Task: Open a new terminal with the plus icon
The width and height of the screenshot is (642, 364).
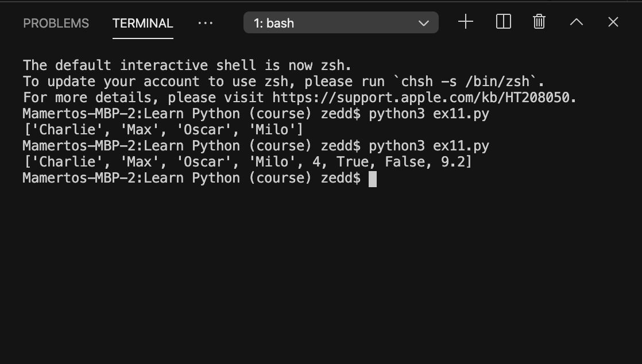Action: coord(465,22)
